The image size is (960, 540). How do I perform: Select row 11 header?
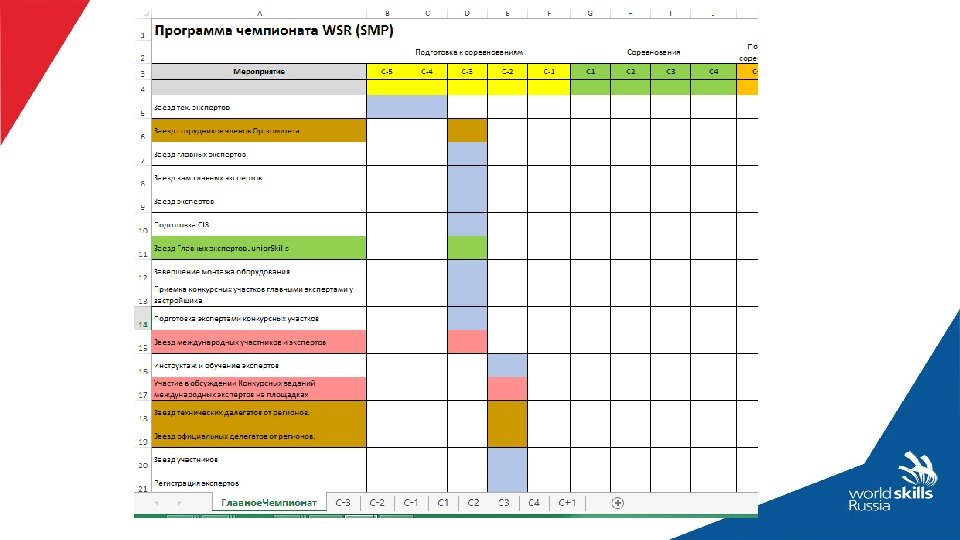(x=143, y=248)
